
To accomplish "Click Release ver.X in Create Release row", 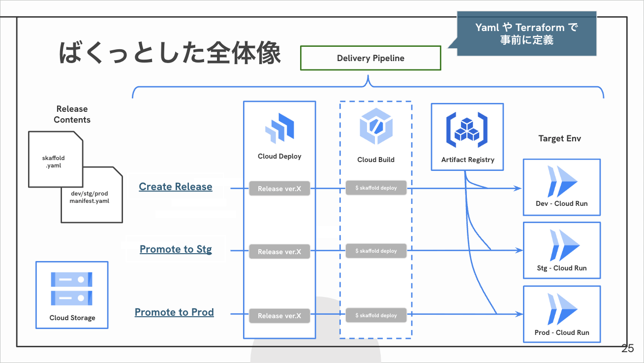I will tap(279, 189).
